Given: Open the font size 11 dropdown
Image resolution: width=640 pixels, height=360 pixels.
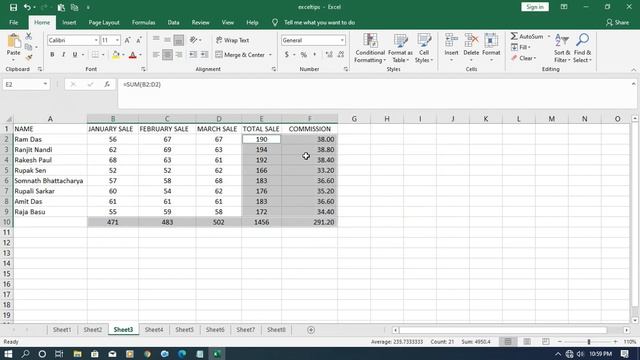Looking at the screenshot, I should pyautogui.click(x=118, y=40).
